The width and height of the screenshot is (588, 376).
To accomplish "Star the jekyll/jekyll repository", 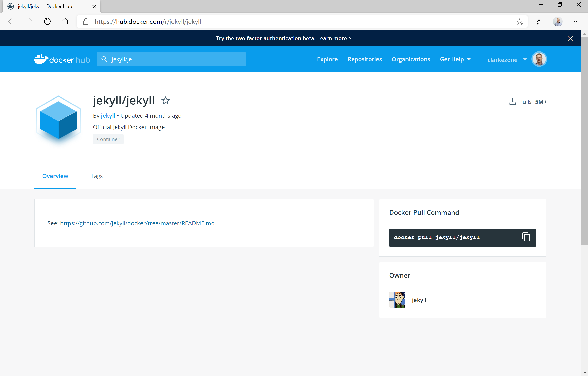I will 165,101.
